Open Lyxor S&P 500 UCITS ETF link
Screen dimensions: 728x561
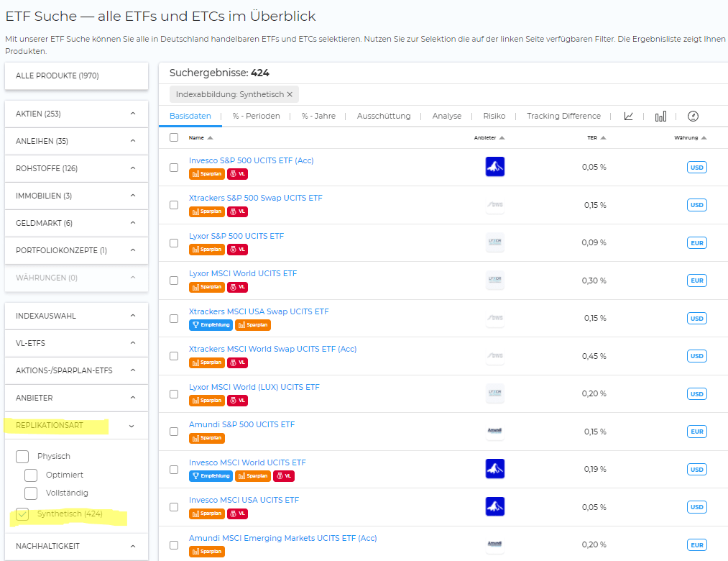pos(236,236)
